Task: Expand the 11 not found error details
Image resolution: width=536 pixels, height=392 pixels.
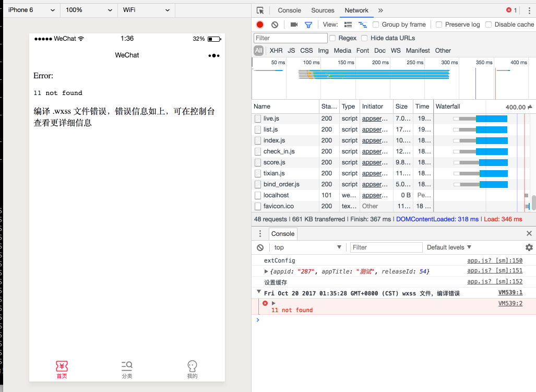Action: pos(273,303)
